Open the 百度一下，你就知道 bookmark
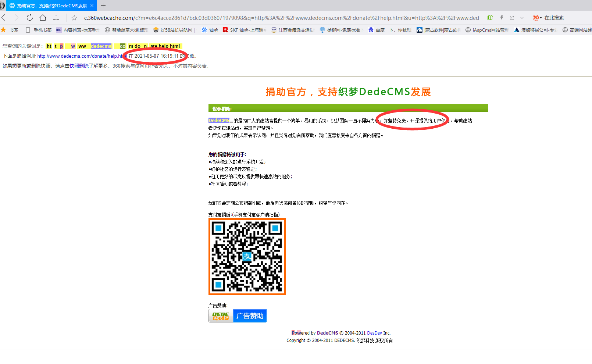This screenshot has height=364, width=592. point(390,30)
